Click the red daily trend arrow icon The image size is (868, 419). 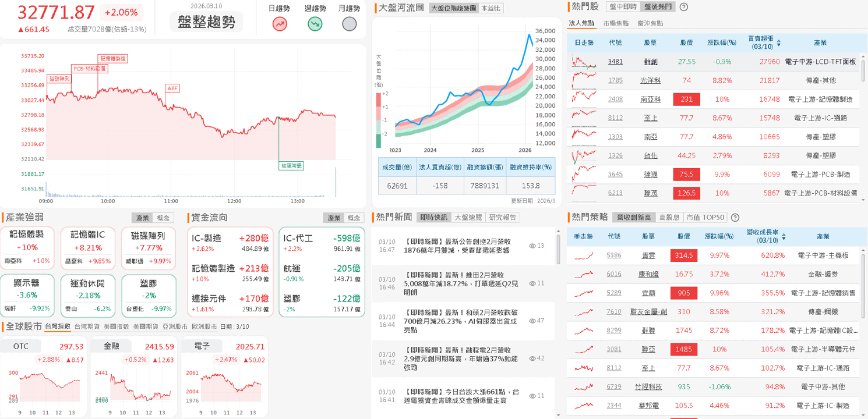(280, 24)
